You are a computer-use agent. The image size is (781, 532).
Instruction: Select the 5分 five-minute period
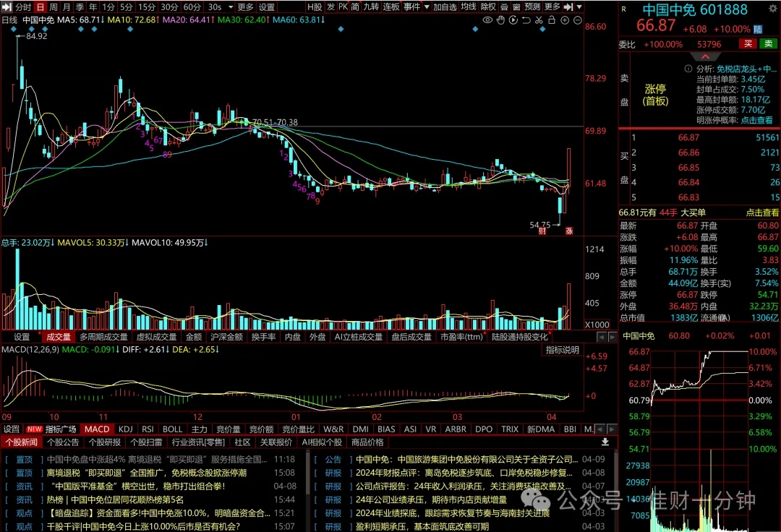(127, 7)
